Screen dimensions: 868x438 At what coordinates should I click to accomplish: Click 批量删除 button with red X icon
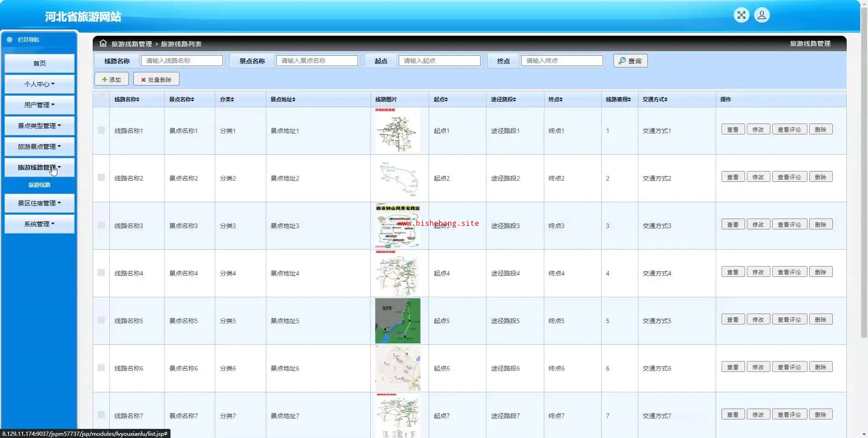(156, 79)
